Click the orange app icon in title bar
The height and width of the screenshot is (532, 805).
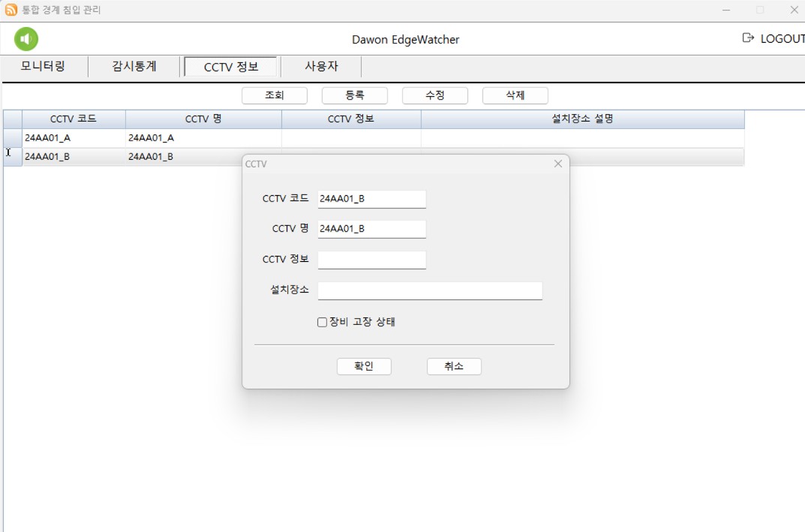[x=11, y=10]
